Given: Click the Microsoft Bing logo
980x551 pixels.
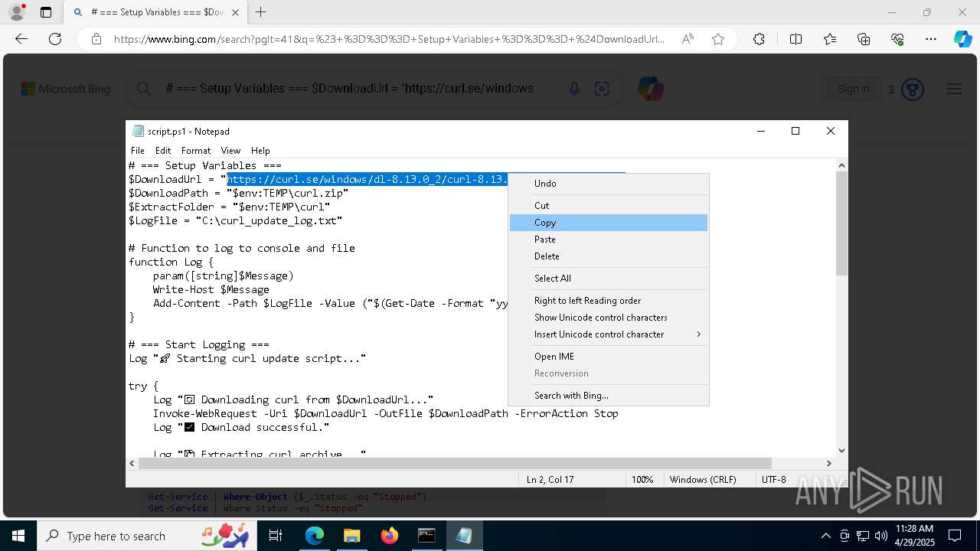Looking at the screenshot, I should click(x=66, y=89).
